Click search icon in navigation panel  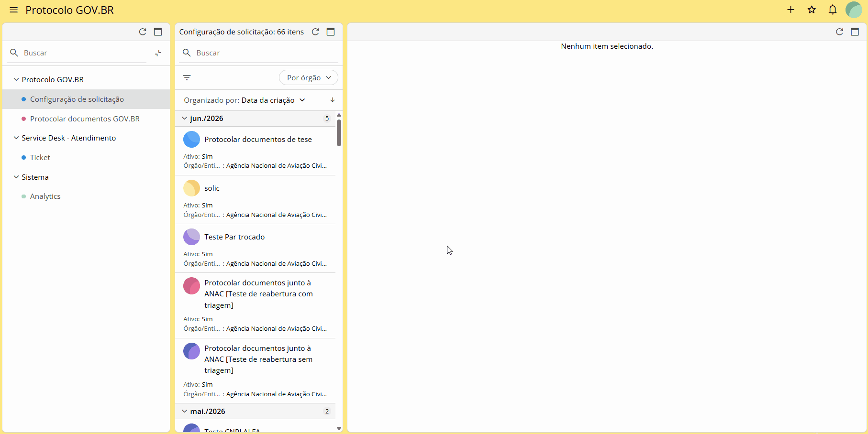[x=14, y=53]
